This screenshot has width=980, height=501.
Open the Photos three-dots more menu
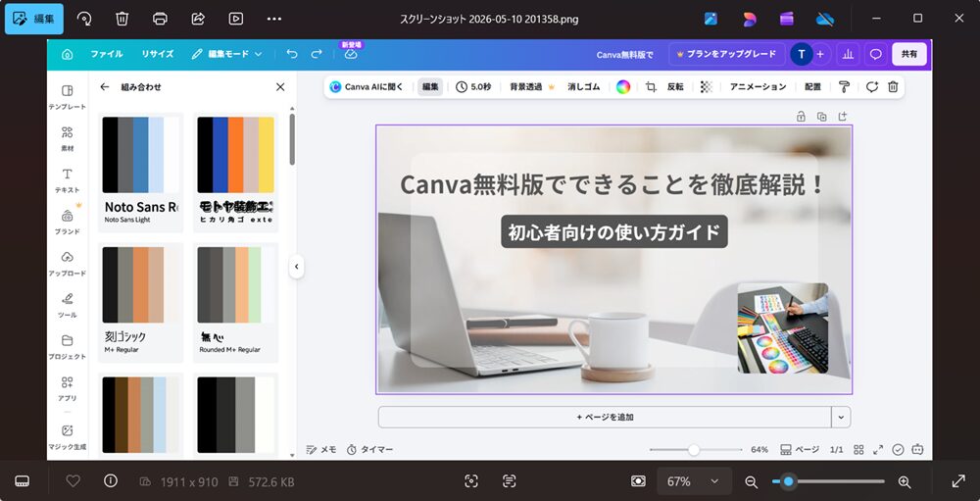(x=273, y=19)
